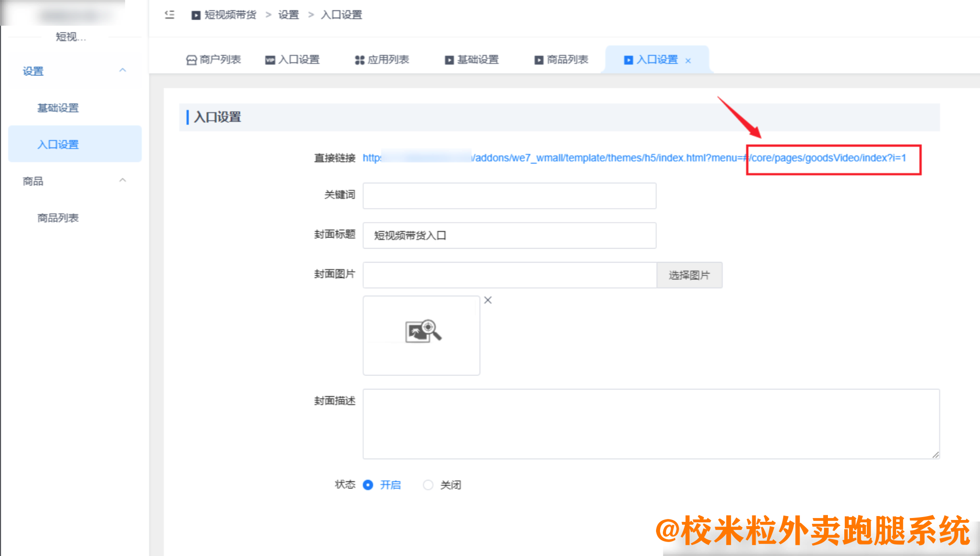Click the VIP icon on 入口设置 tab
The height and width of the screenshot is (556, 980).
click(270, 60)
